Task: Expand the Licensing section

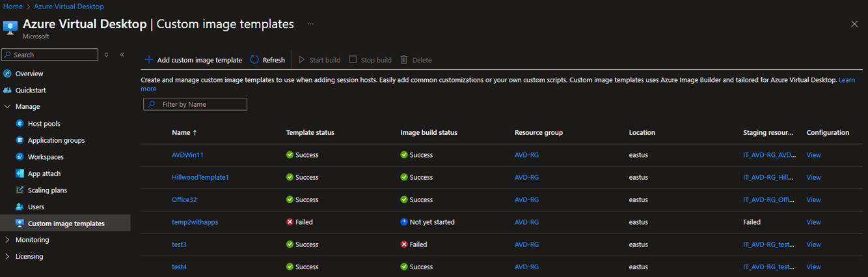Action: [x=7, y=257]
